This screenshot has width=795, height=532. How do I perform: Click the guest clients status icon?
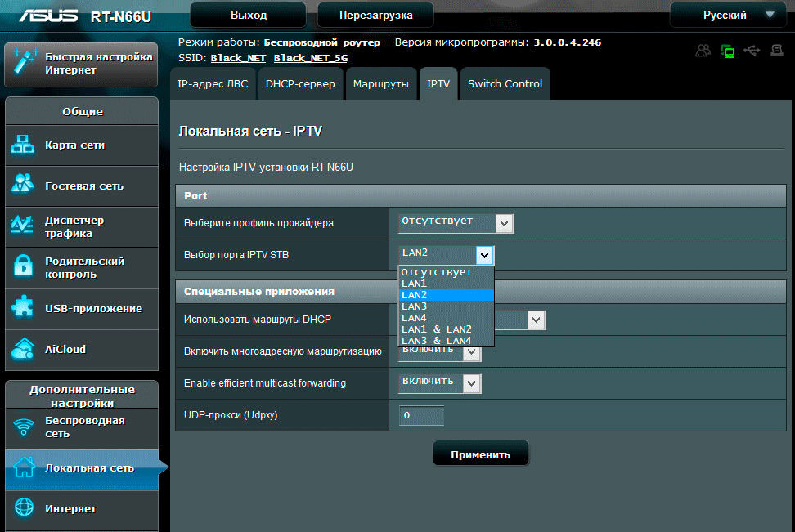[x=703, y=50]
